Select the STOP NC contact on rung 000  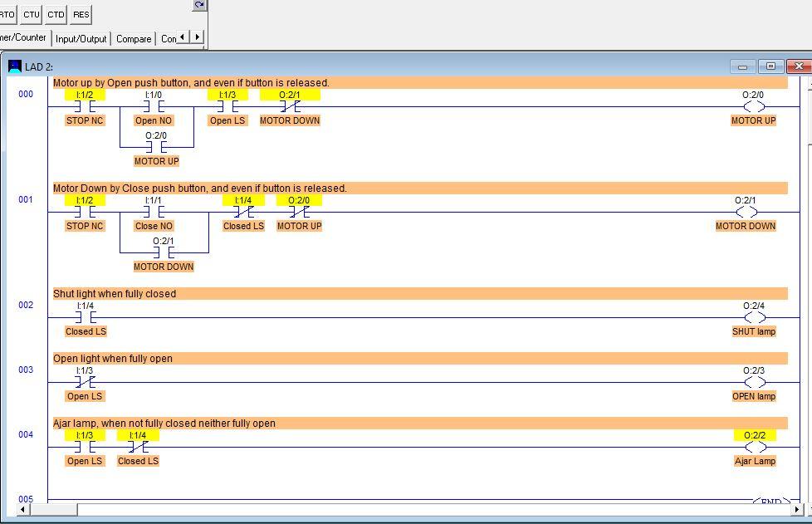tap(83, 106)
